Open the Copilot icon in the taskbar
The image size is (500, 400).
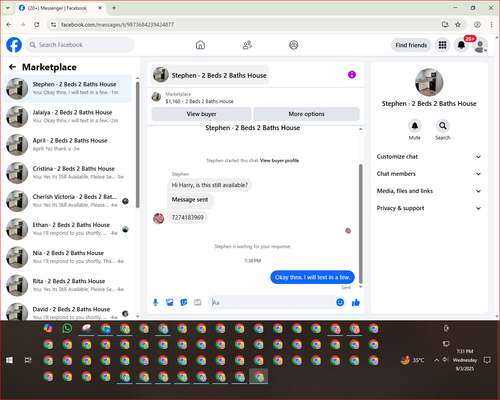pyautogui.click(x=48, y=328)
